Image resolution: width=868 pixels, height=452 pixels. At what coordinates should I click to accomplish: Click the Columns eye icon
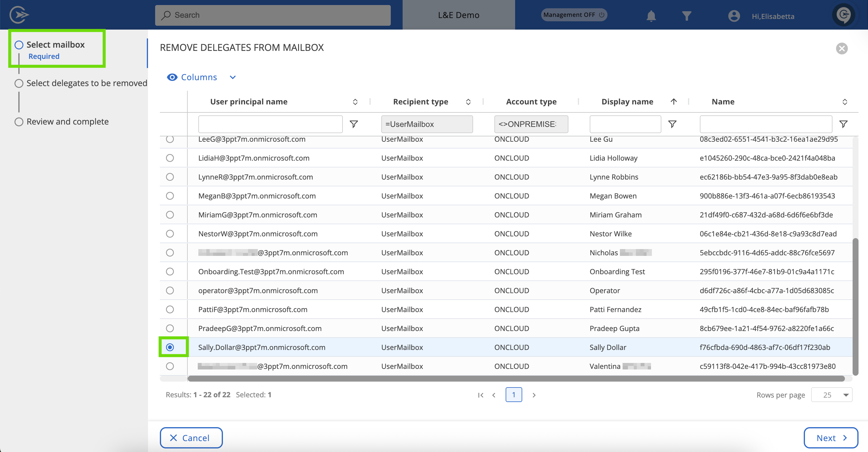tap(172, 77)
